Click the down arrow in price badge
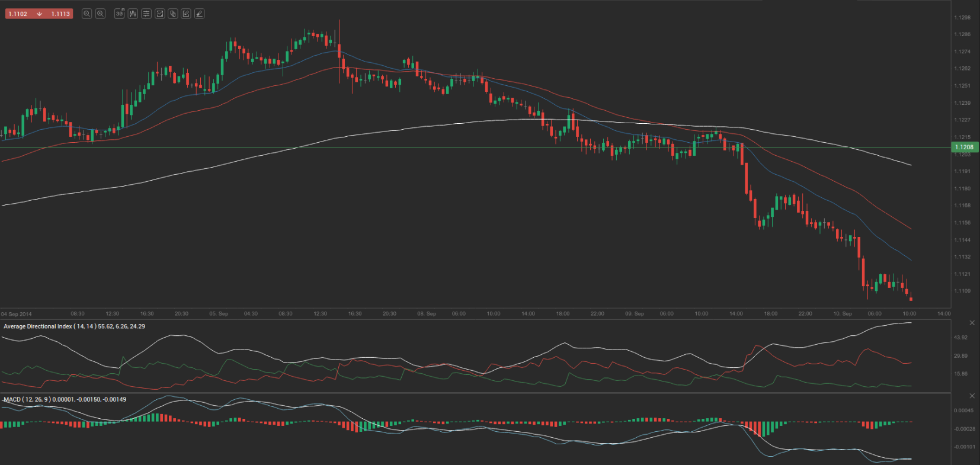The image size is (980, 465). pos(39,14)
